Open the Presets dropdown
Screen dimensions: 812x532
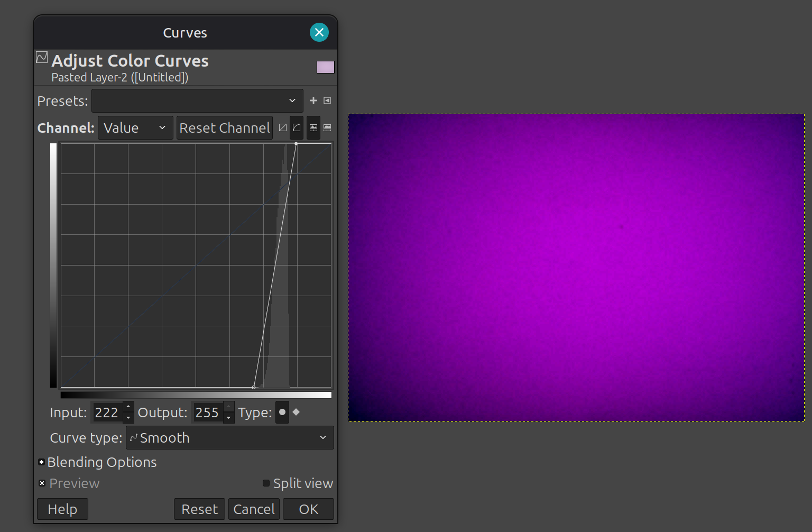[197, 100]
